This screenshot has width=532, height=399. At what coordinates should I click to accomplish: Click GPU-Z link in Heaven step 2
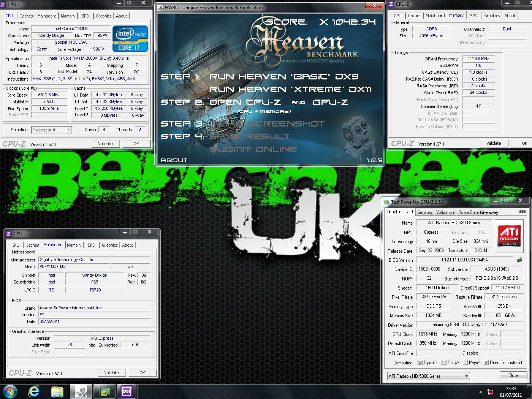tap(331, 102)
